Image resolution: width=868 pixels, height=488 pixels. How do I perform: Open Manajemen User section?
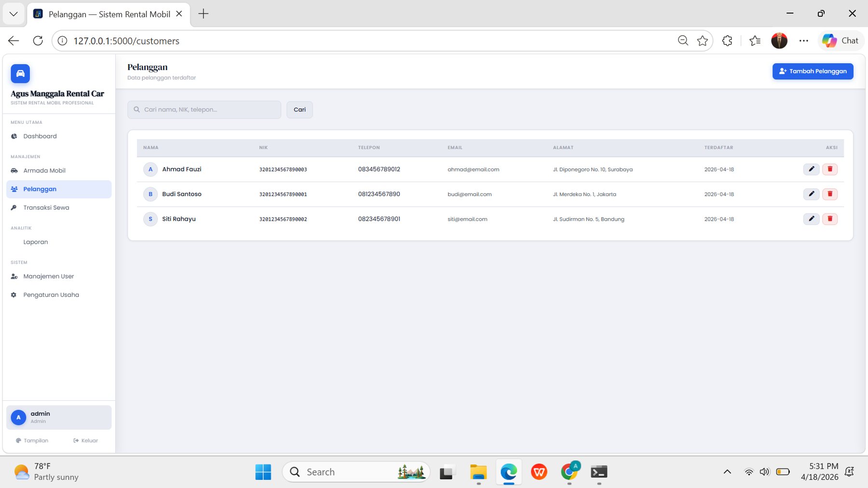point(49,277)
